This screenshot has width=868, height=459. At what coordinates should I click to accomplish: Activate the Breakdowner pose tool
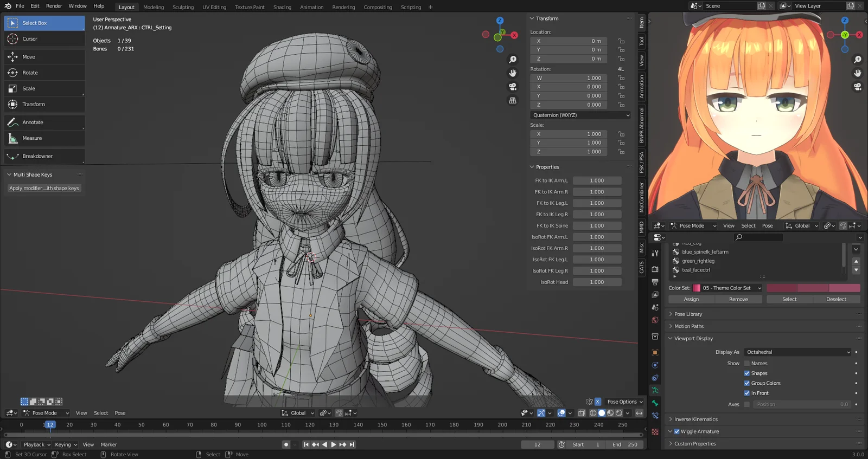44,156
